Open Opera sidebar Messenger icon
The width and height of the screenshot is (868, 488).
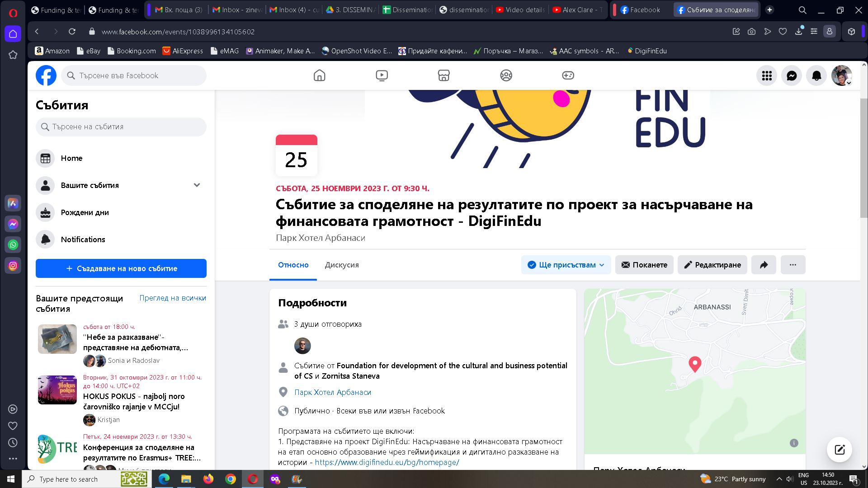coord(13,224)
